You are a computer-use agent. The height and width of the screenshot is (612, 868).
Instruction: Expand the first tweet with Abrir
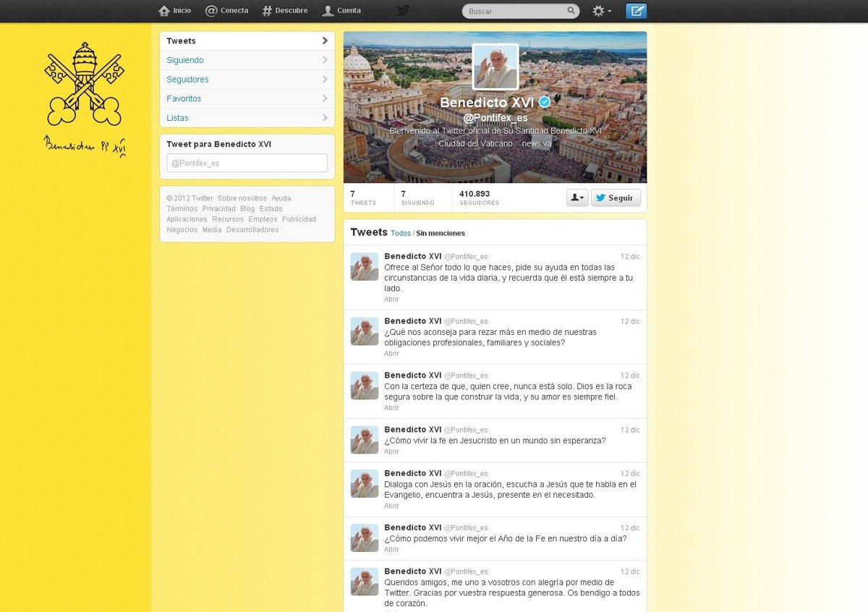[x=391, y=299]
